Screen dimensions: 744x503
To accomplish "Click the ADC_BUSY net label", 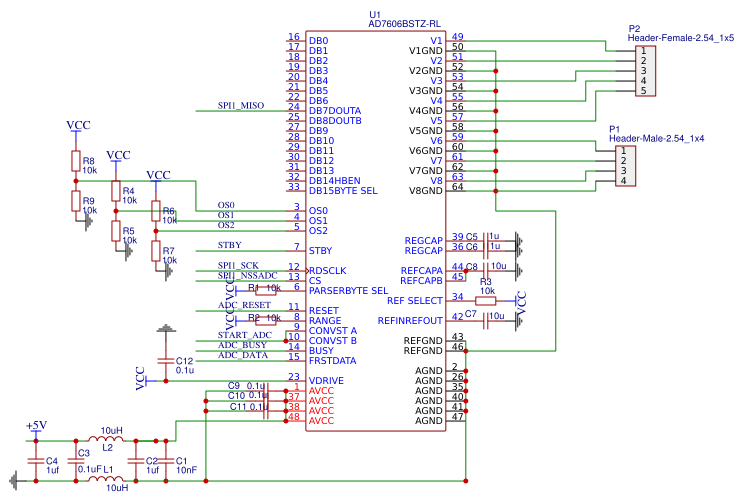I will click(242, 345).
